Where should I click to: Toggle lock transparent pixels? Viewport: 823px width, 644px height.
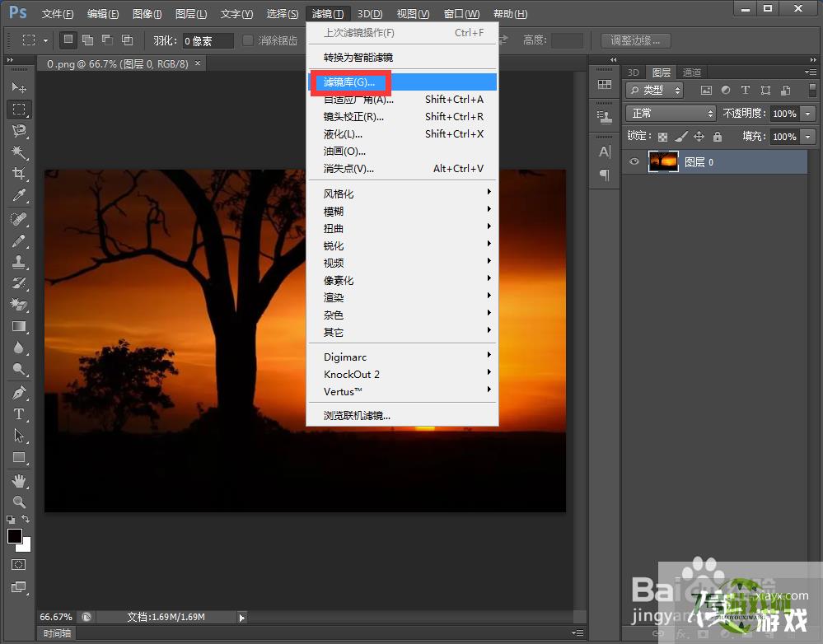click(x=663, y=137)
